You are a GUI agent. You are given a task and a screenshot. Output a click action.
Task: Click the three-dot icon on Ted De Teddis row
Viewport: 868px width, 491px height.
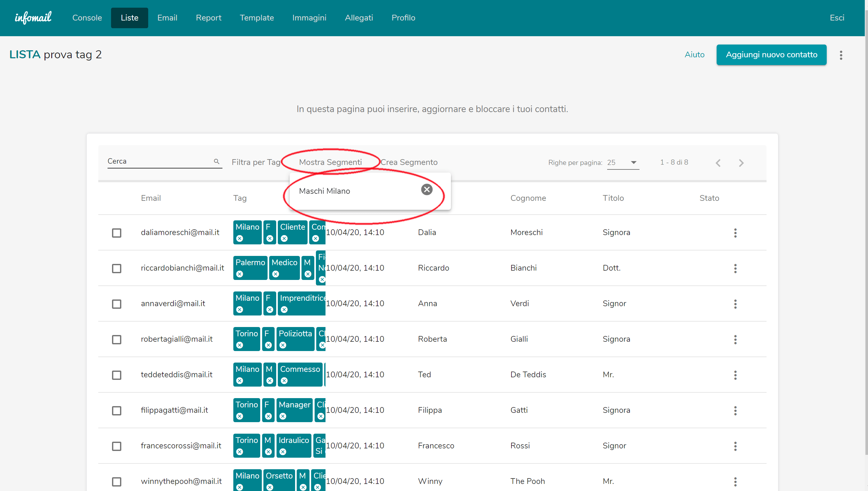click(x=735, y=375)
